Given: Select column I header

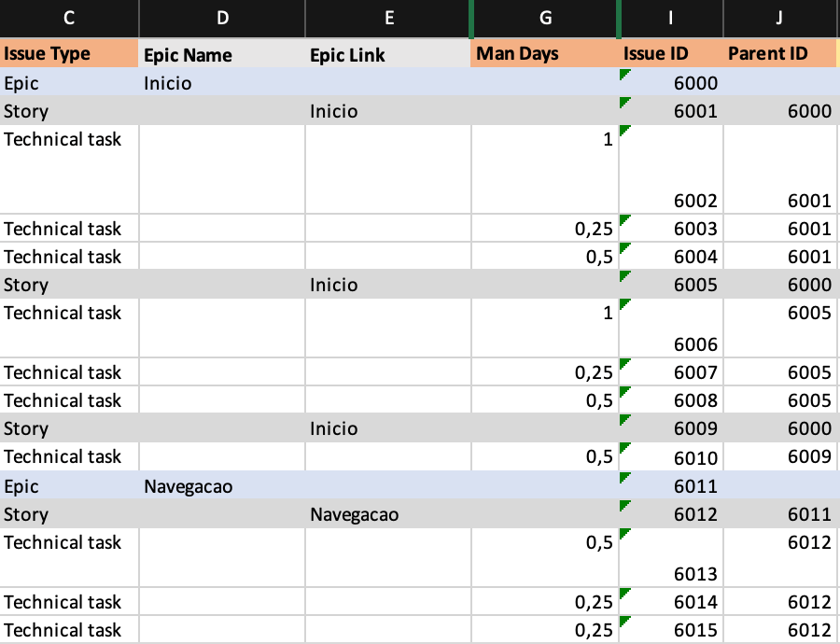Looking at the screenshot, I should click(671, 19).
